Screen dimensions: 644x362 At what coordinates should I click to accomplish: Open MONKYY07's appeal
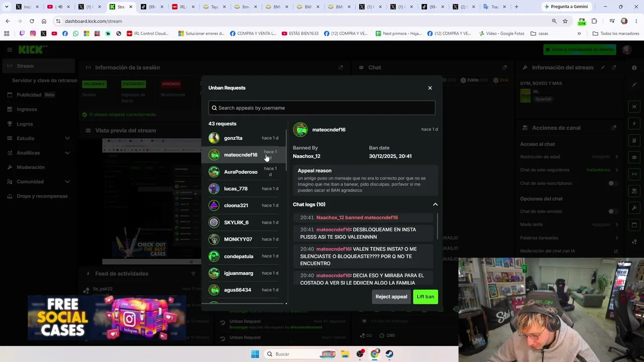244,239
